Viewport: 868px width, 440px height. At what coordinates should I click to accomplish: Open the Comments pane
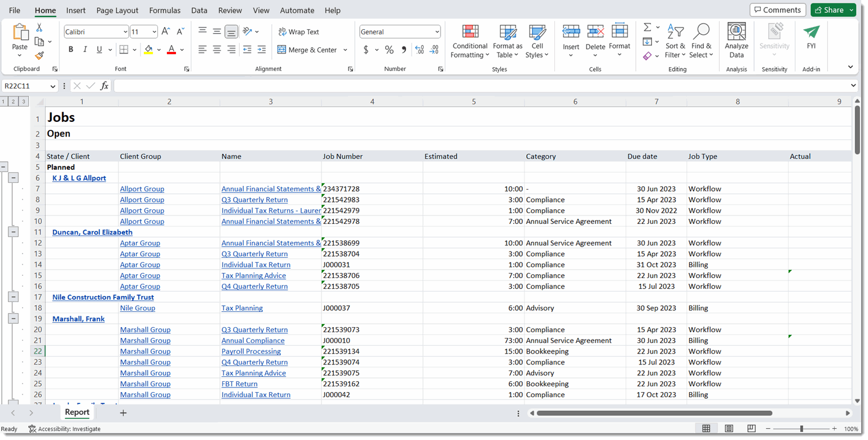pos(778,10)
